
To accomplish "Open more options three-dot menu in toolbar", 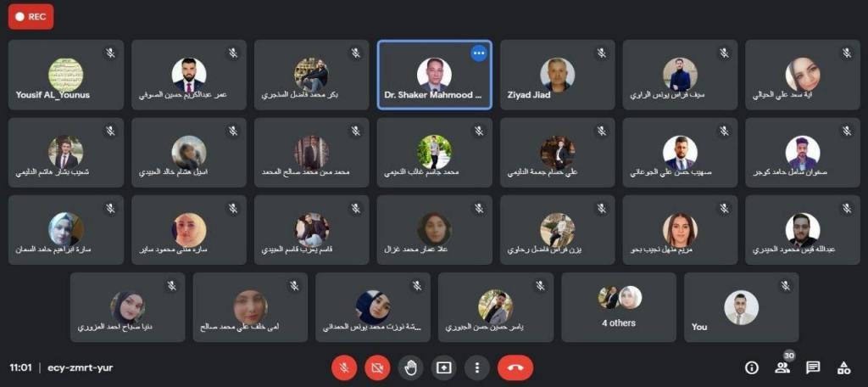I will point(476,367).
